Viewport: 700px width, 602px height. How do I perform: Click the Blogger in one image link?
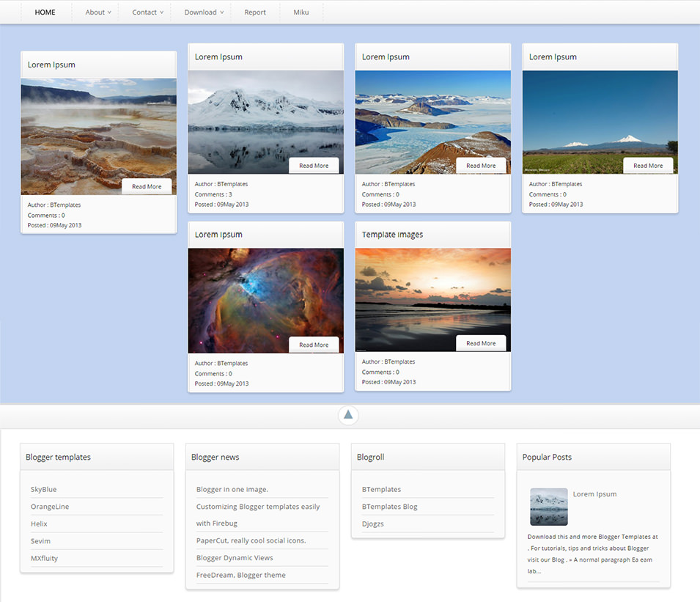(x=232, y=489)
